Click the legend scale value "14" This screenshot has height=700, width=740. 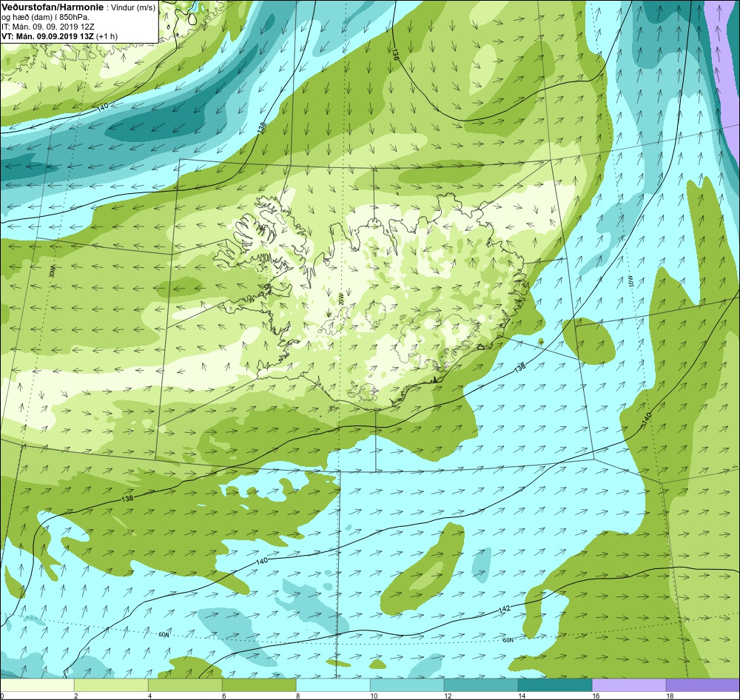point(522,696)
